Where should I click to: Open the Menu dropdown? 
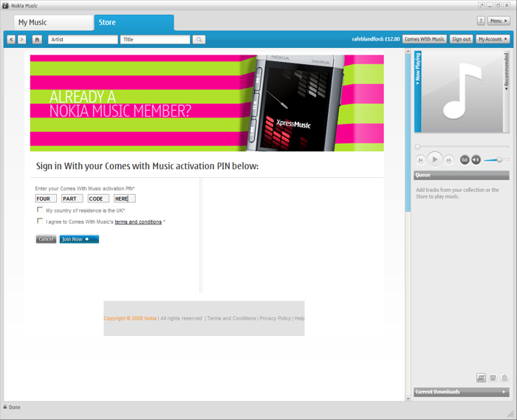499,21
